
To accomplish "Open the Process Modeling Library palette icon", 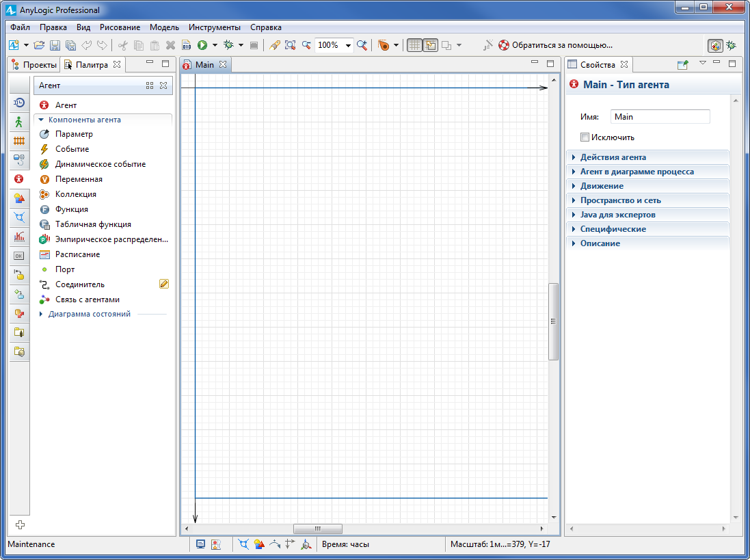I will (19, 103).
